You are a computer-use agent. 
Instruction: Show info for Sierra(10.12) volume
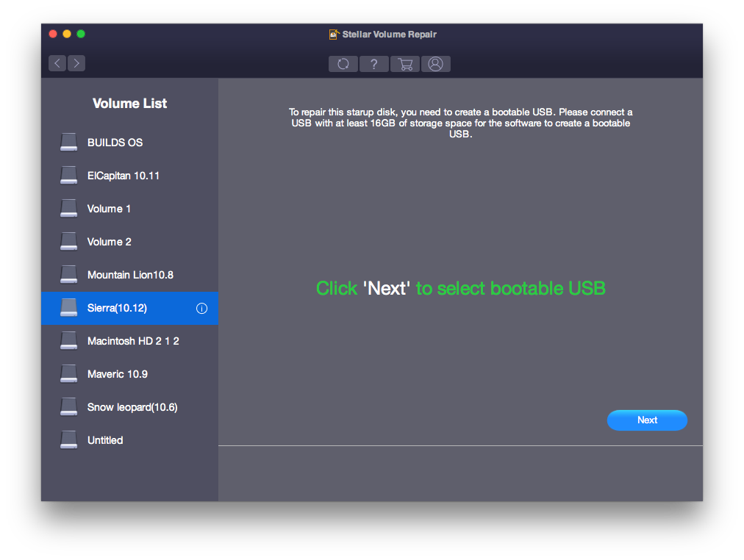[x=201, y=309]
